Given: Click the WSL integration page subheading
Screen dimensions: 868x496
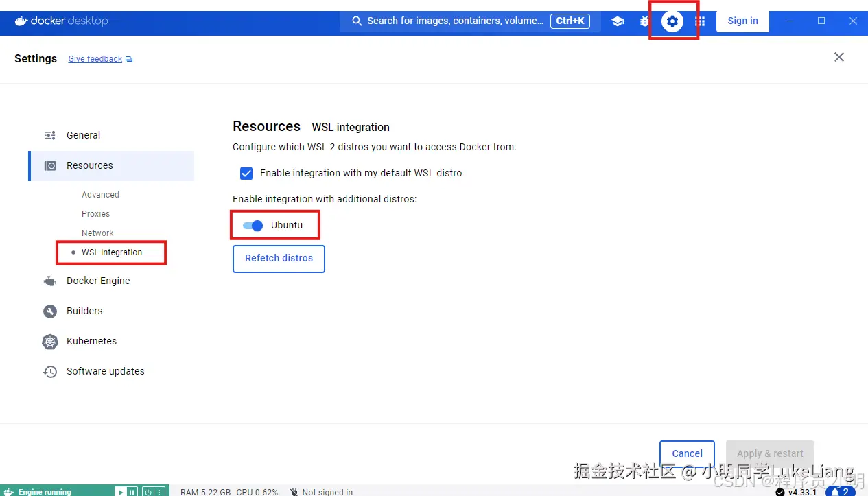Looking at the screenshot, I should point(351,127).
